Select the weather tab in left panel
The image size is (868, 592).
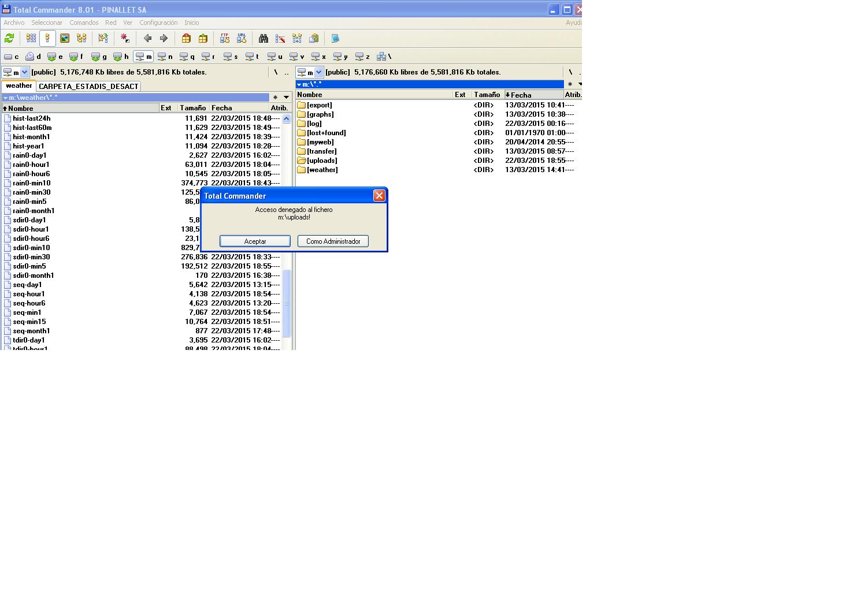point(18,85)
